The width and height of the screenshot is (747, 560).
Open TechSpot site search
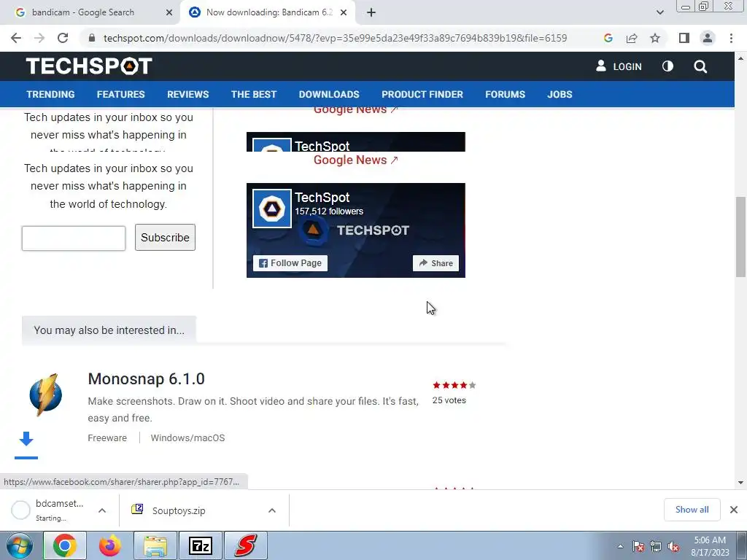click(x=700, y=66)
